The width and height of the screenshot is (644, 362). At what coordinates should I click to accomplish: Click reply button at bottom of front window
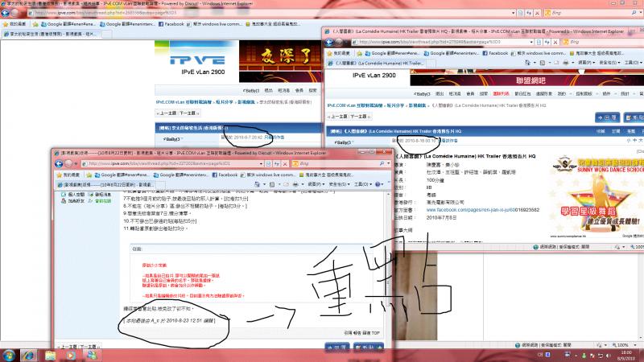point(337,348)
